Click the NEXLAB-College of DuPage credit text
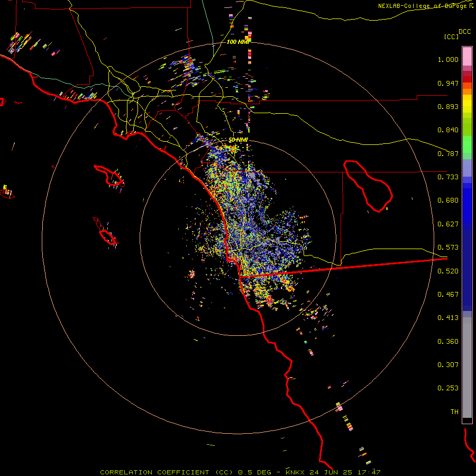 coord(426,6)
